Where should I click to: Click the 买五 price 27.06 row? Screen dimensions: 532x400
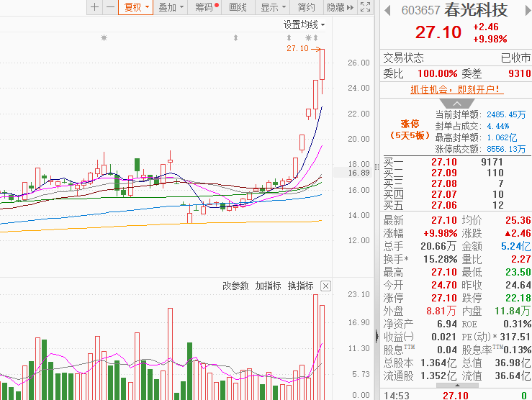[x=456, y=206]
